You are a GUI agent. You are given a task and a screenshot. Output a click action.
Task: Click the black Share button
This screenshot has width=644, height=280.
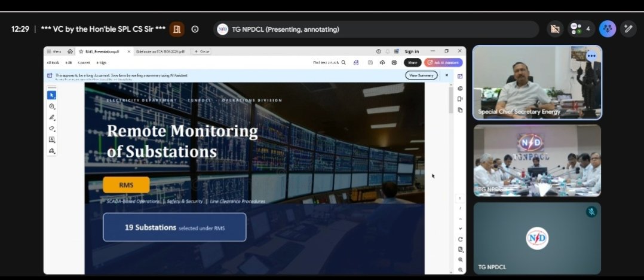(x=412, y=62)
